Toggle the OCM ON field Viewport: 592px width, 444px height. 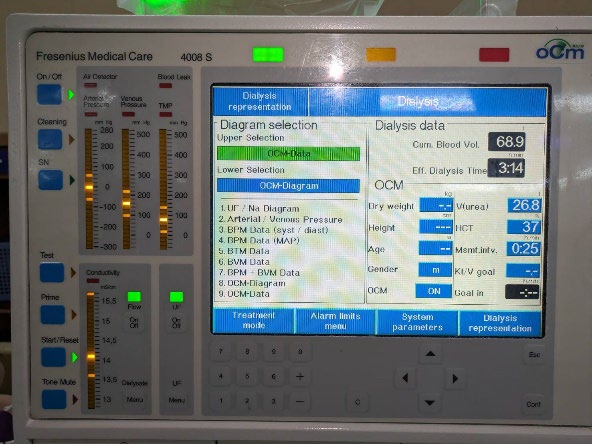click(x=433, y=291)
